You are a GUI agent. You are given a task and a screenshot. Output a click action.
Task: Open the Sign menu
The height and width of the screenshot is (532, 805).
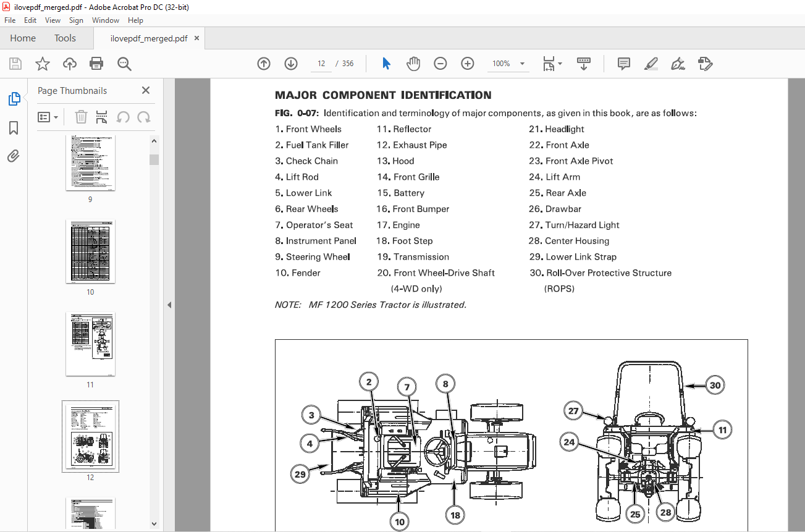pos(76,20)
